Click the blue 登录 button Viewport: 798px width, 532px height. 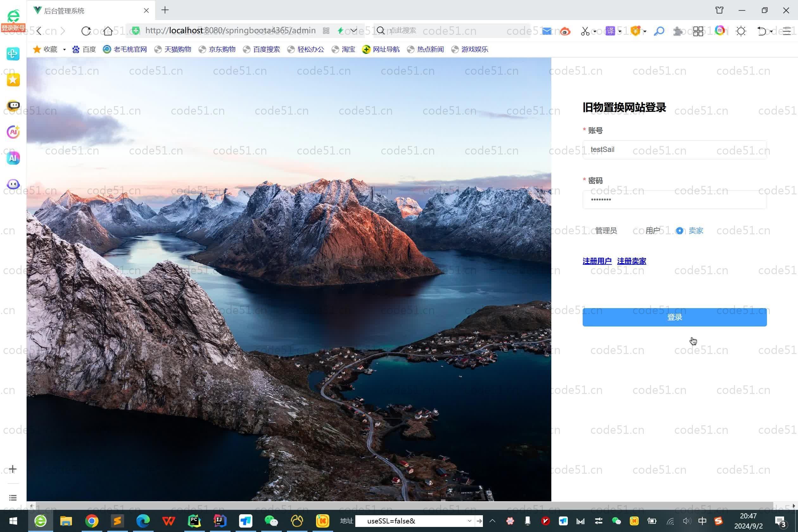coord(674,317)
